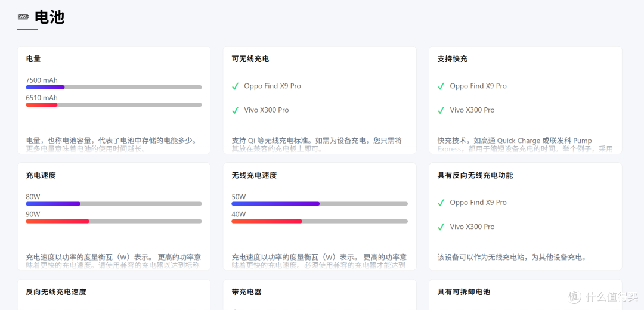Click the Oppo checkmark icon under 支持快充

441,86
